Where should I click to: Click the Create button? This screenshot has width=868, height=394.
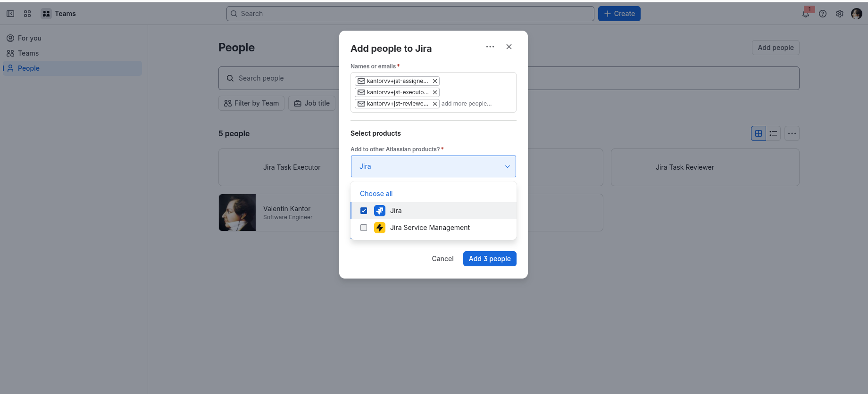[x=619, y=14]
